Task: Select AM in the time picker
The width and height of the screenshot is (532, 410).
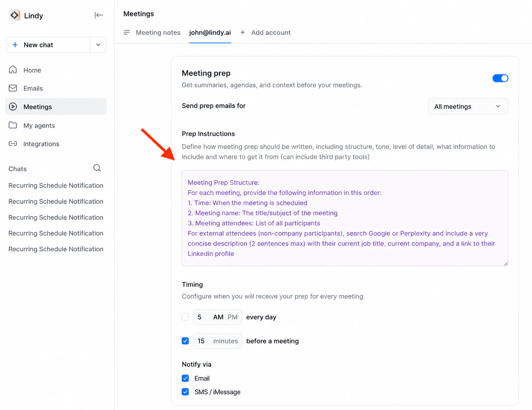Action: 218,317
